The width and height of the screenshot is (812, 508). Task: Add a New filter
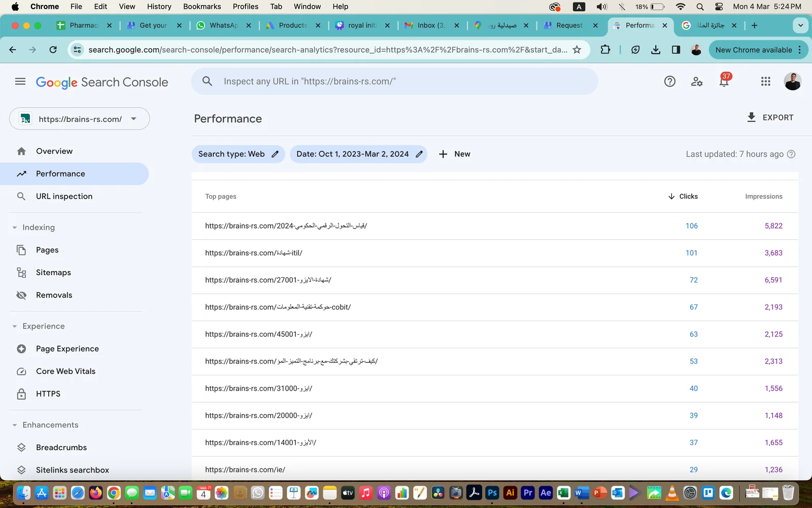[x=454, y=154]
